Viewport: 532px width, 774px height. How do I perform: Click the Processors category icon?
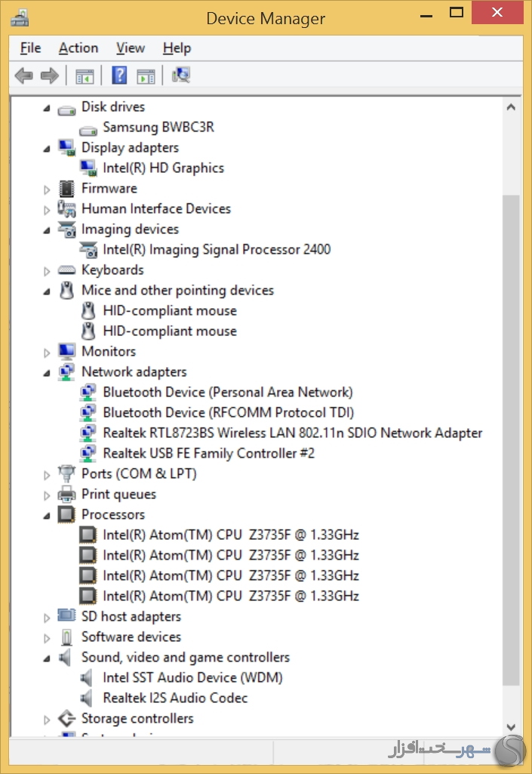66,514
